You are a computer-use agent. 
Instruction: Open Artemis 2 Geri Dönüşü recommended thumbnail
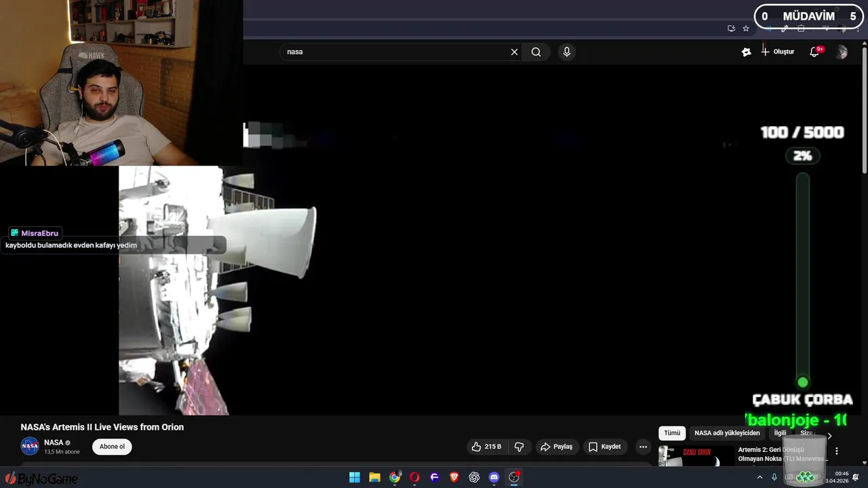point(695,455)
